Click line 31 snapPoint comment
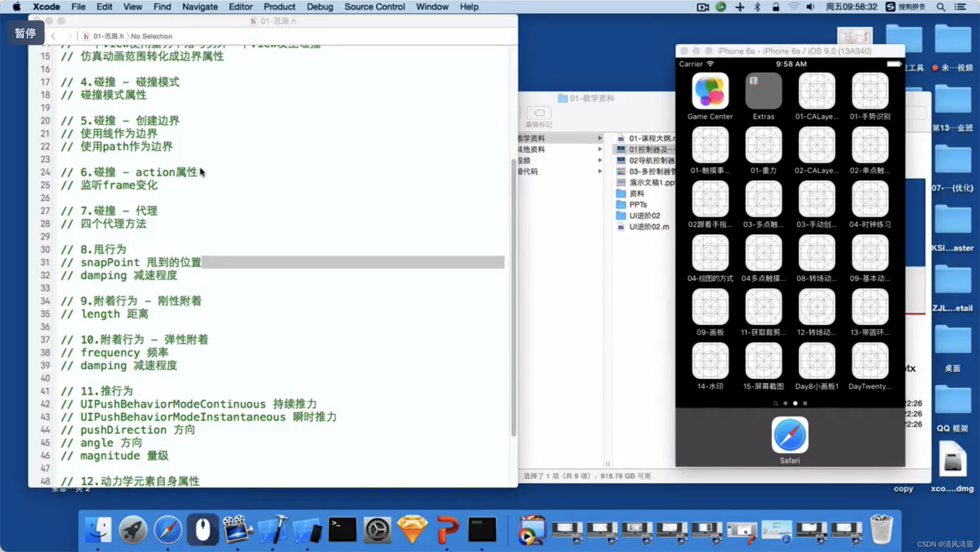The height and width of the screenshot is (552, 980). (x=131, y=263)
